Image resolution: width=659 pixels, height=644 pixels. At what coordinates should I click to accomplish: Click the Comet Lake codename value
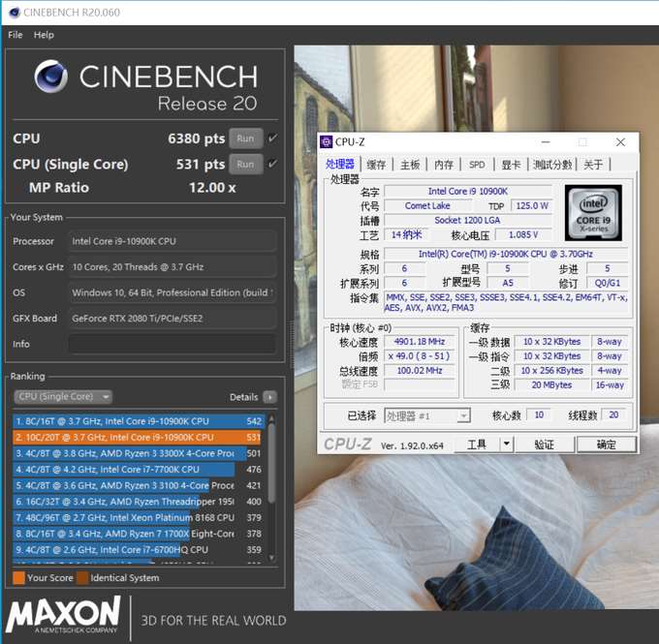[427, 206]
